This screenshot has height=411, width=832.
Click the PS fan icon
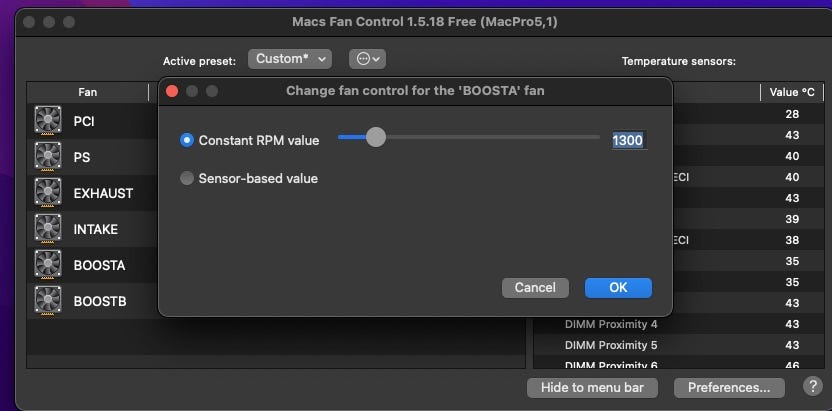coord(48,157)
